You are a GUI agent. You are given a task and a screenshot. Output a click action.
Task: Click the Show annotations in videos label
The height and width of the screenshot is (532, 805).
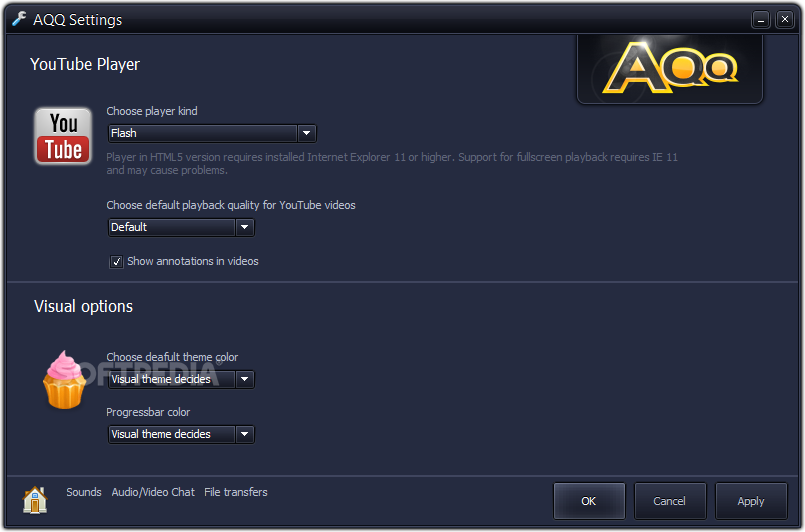[x=193, y=261]
